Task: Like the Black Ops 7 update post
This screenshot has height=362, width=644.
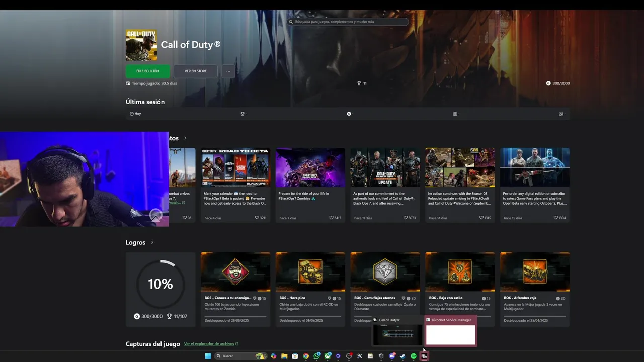Action: (x=406, y=218)
